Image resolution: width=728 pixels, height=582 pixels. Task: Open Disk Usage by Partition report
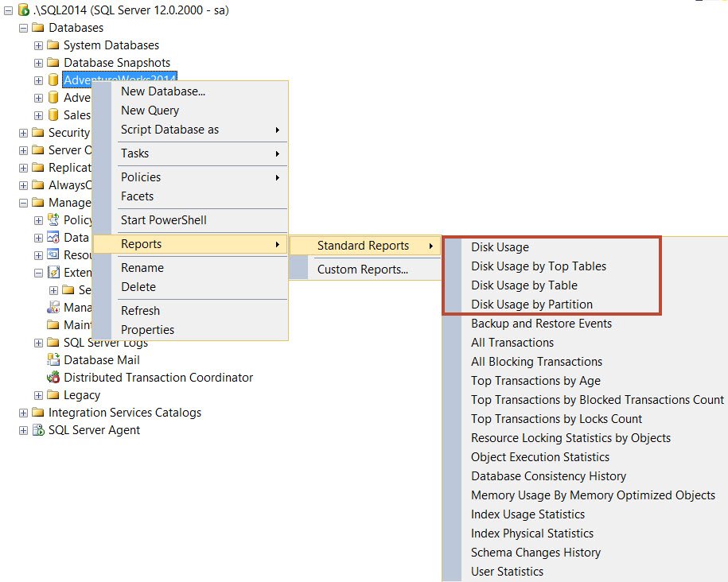click(531, 305)
